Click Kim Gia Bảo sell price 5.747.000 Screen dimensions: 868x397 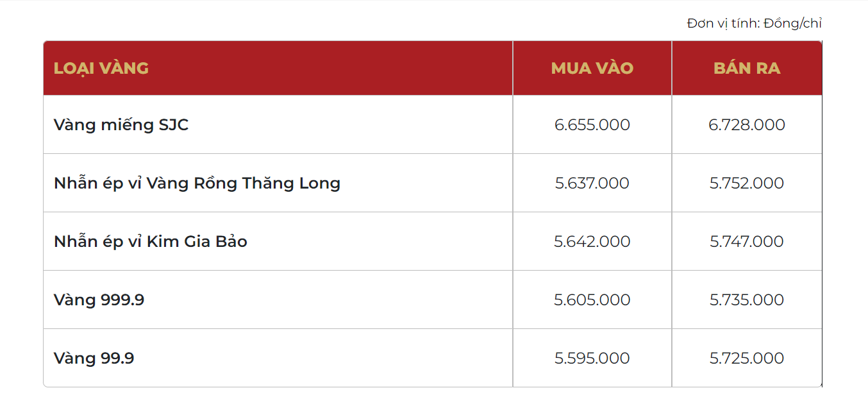[x=747, y=242]
